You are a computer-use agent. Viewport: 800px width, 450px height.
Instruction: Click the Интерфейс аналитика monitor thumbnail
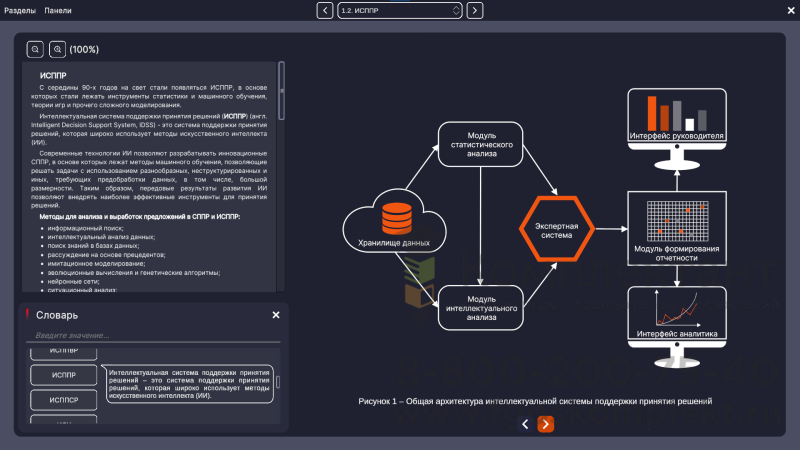[x=676, y=313]
